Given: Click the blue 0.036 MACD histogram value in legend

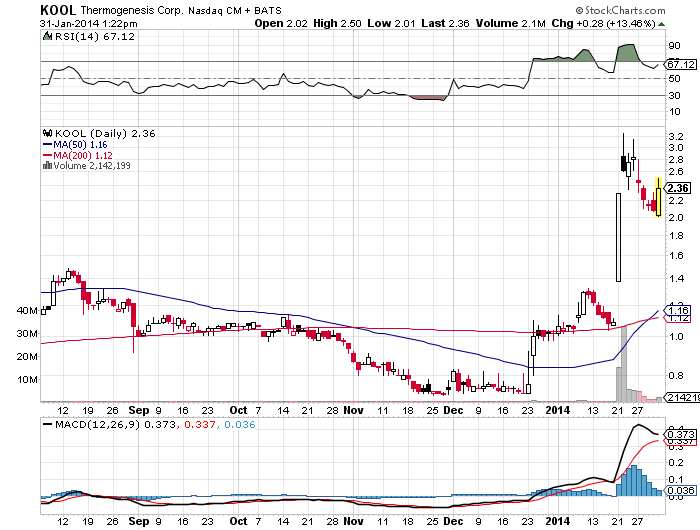Looking at the screenshot, I should pos(240,425).
